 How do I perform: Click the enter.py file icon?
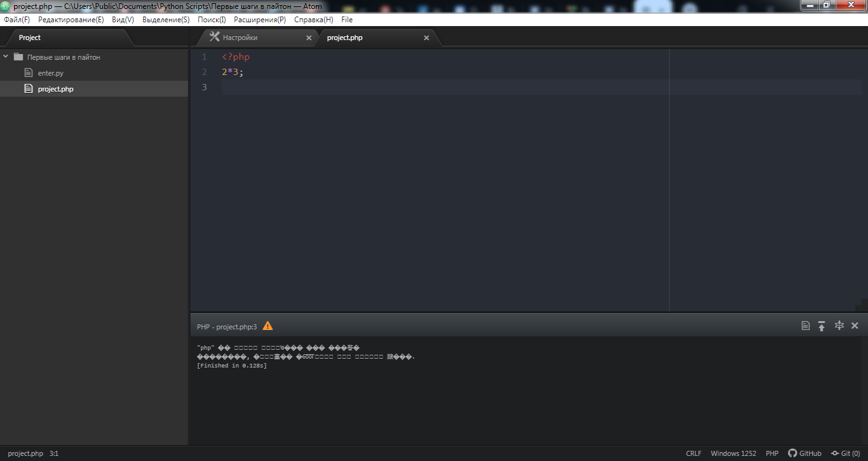(x=28, y=73)
